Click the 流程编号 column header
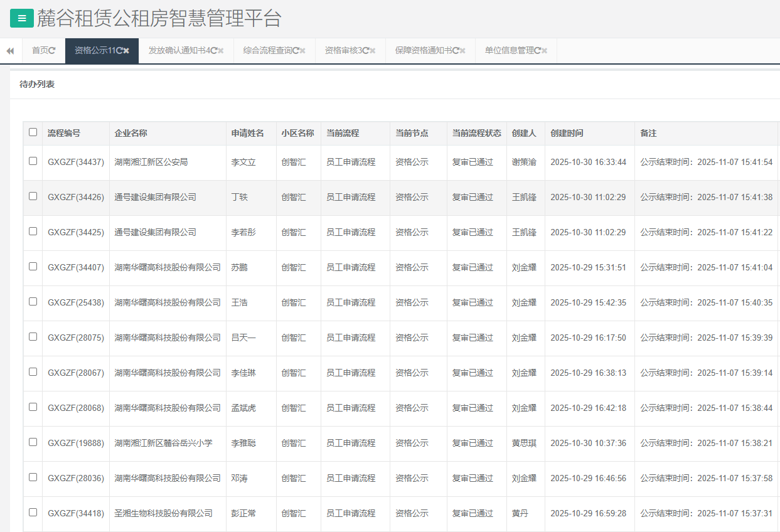Screen dimensions: 780x532 click(64, 134)
